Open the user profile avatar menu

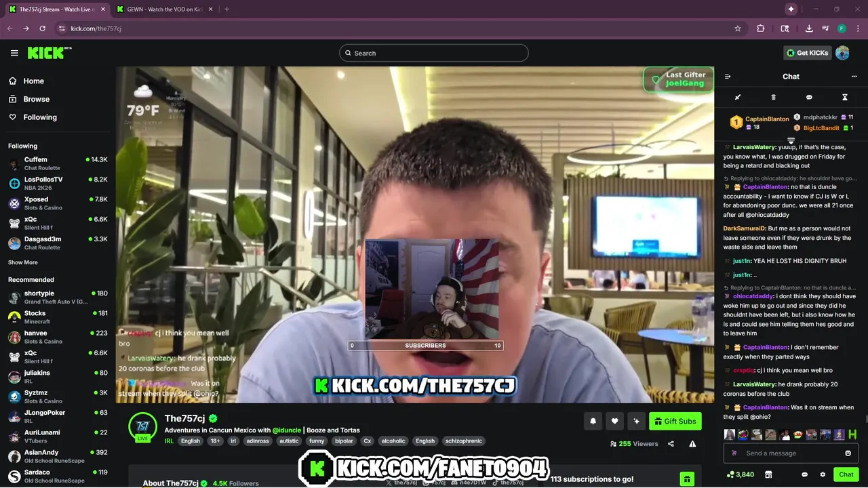pyautogui.click(x=842, y=53)
